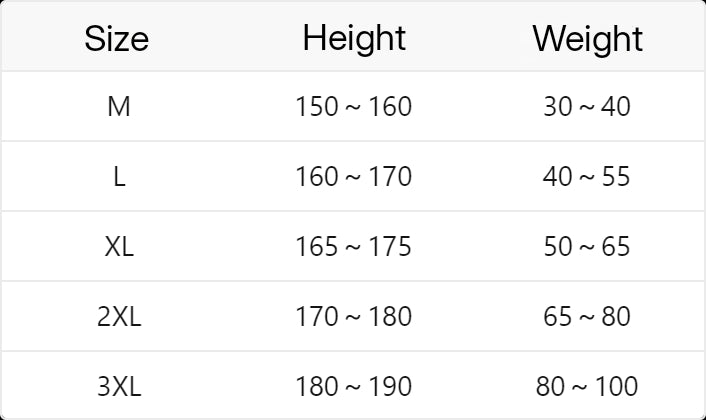
Task: Click the number 100 in 3XL weight
Action: [616, 386]
